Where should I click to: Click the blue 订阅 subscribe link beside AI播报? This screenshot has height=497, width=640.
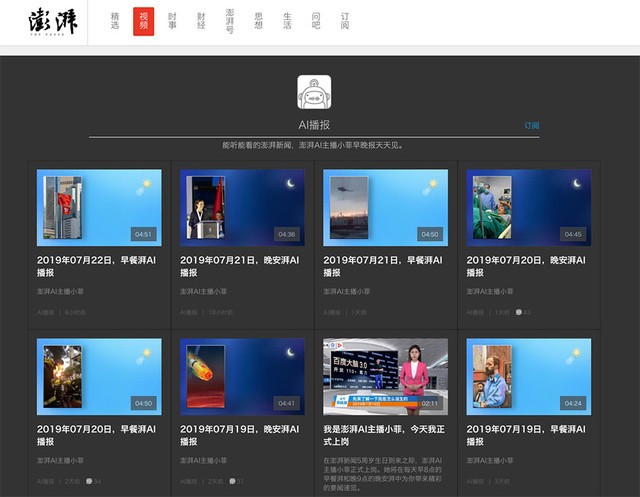click(x=532, y=125)
